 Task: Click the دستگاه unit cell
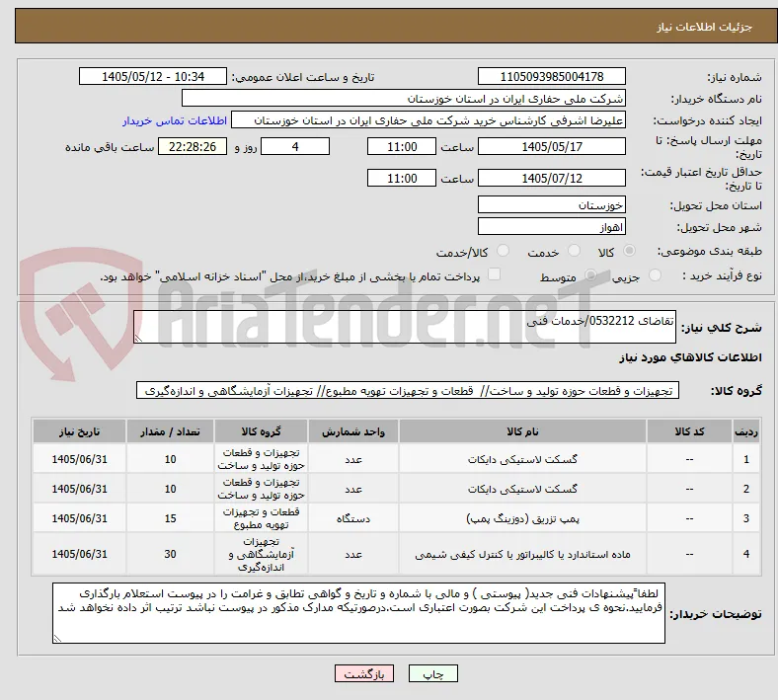353,518
